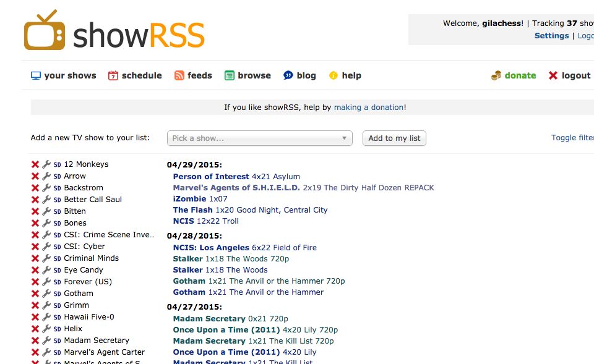Open the Settings link in welcome box

tap(551, 36)
